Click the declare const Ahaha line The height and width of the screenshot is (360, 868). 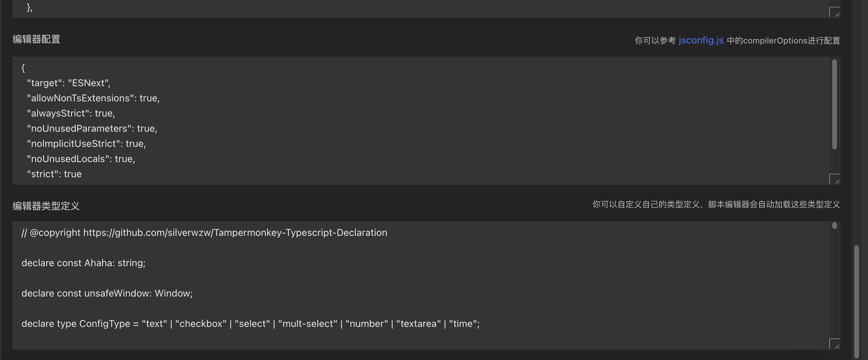pos(83,263)
